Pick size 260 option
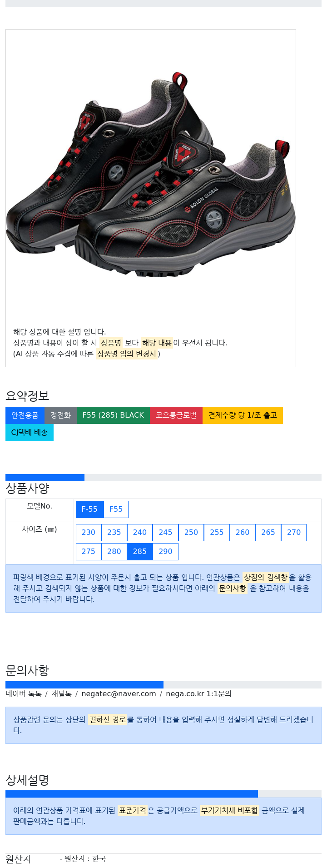The height and width of the screenshot is (868, 327). point(243,532)
